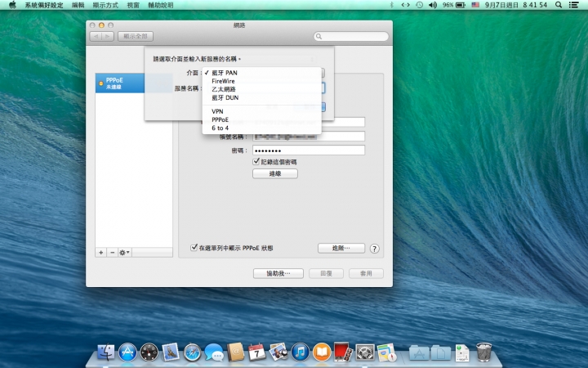Click the search field in 網路 window

(x=351, y=37)
